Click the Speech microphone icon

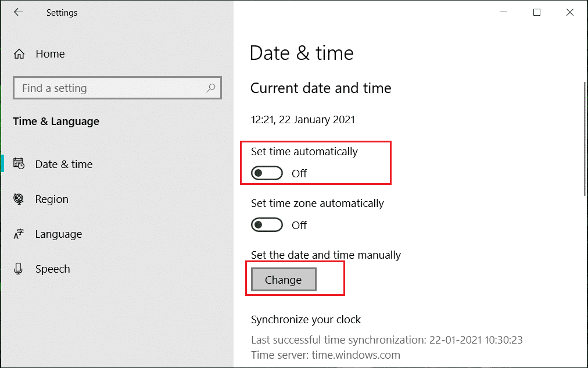click(19, 269)
